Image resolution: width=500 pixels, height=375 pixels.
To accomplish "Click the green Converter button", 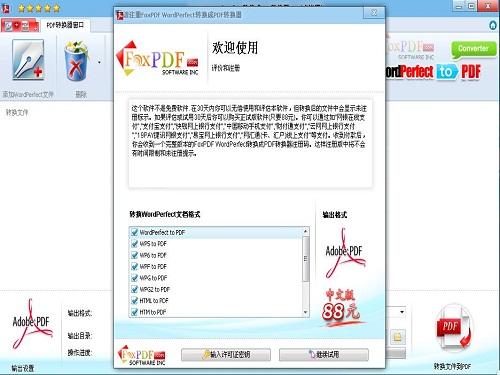I will click(473, 49).
